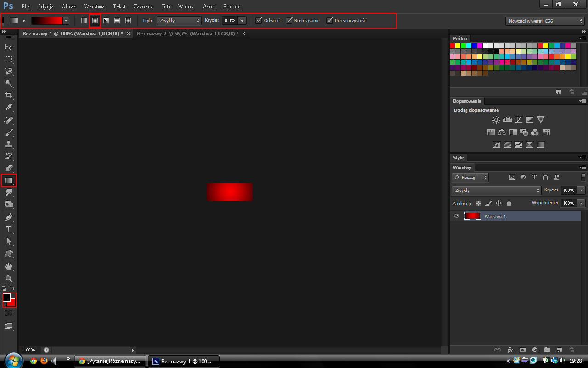588x368 pixels.
Task: Toggle layer filtering switch
Action: (x=583, y=177)
